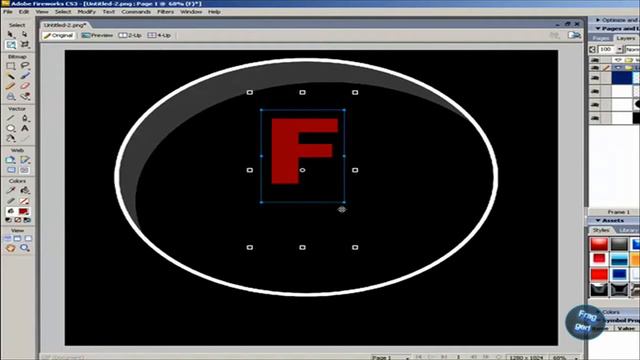Choose the Zoom tool

point(24,248)
